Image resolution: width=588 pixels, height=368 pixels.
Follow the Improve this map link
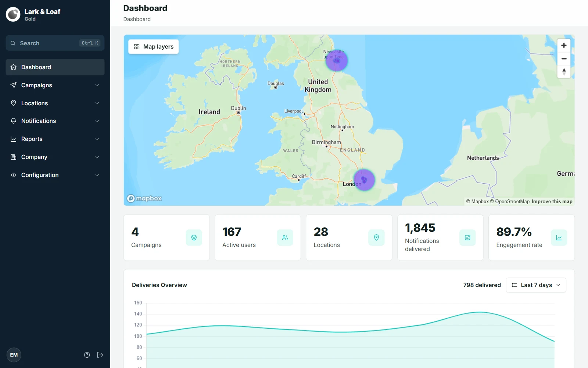[552, 201]
